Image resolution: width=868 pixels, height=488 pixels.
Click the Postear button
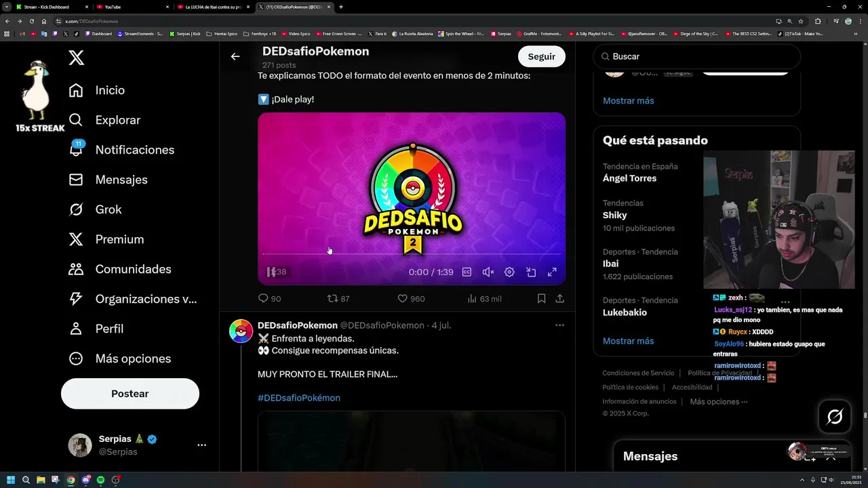130,394
